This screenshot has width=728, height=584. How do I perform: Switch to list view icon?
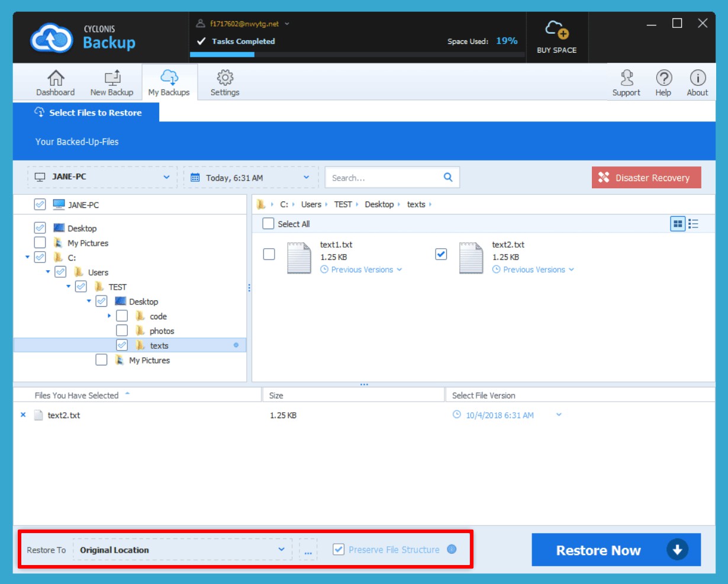[694, 224]
